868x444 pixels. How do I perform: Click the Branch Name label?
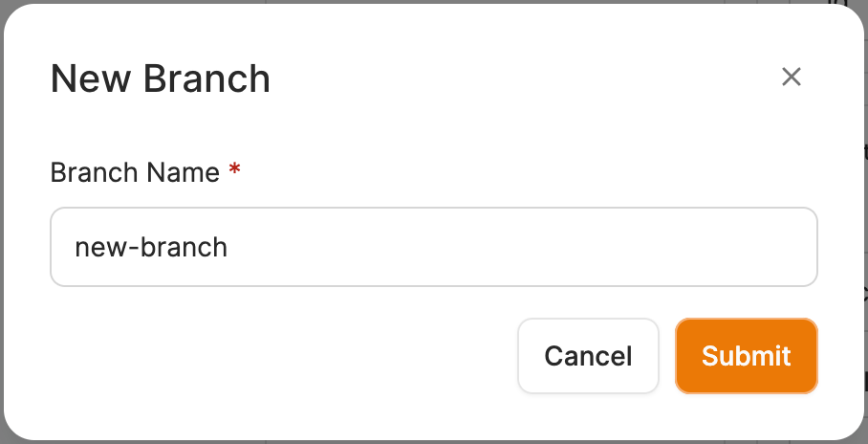[x=135, y=172]
